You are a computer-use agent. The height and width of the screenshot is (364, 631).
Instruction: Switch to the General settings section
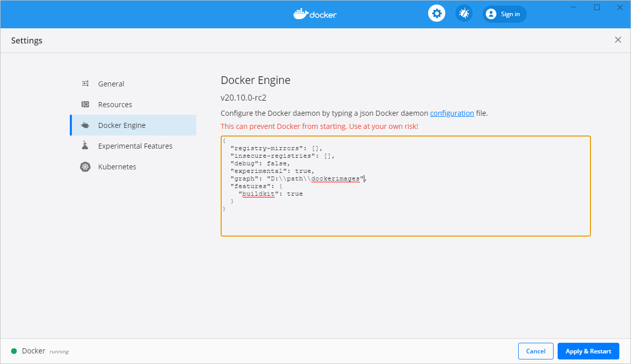(x=111, y=83)
